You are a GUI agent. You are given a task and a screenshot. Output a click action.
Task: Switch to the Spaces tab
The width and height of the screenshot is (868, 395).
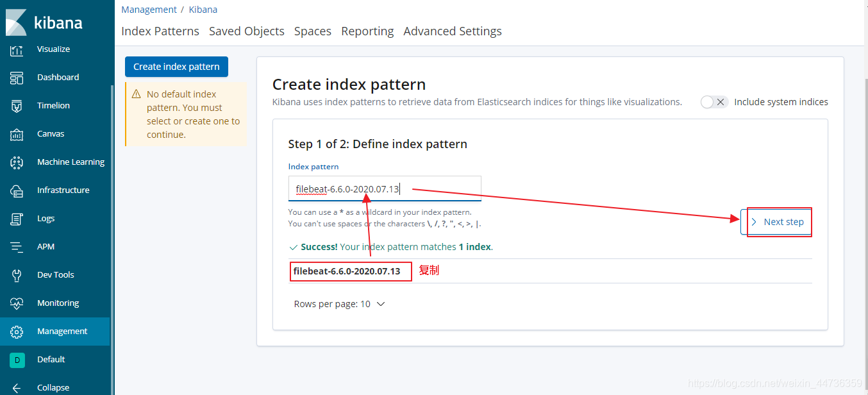[313, 31]
